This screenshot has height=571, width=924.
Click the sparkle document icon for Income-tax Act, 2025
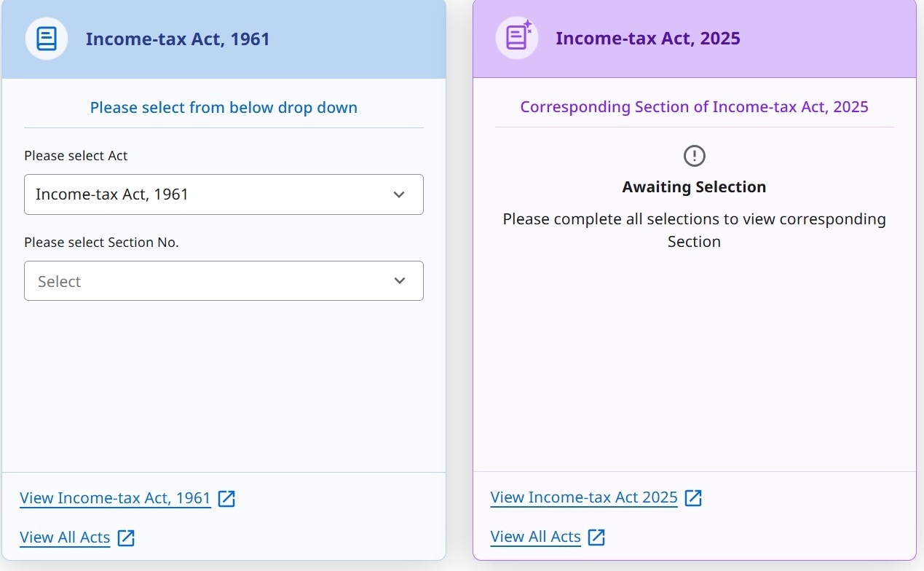point(517,37)
